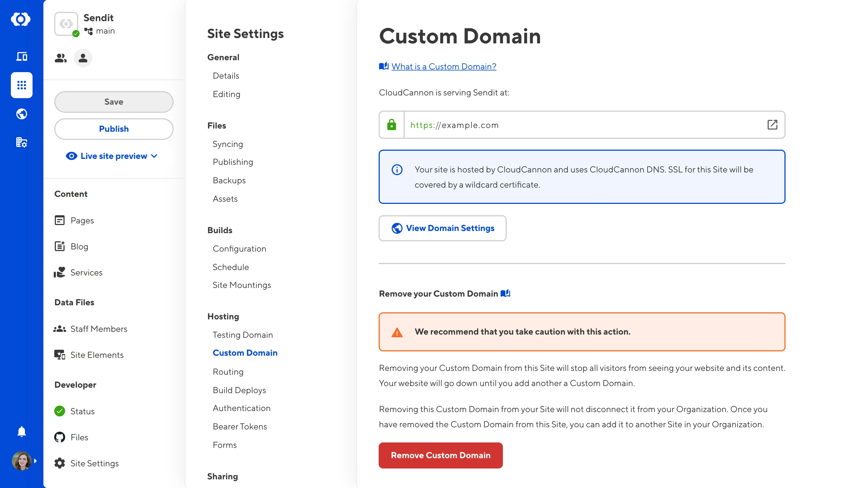Click the Remove Custom Domain button
868x488 pixels.
point(441,455)
